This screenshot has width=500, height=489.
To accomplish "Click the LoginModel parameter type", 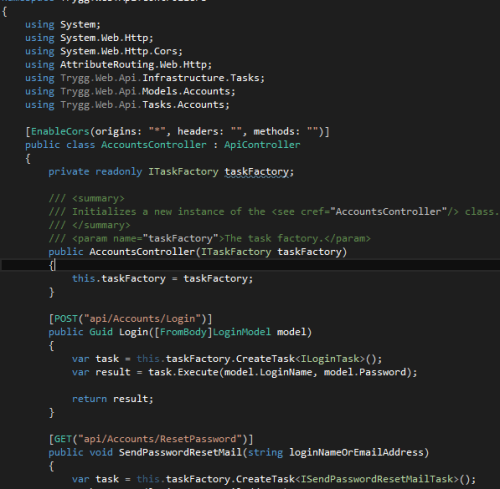I will pyautogui.click(x=242, y=332).
